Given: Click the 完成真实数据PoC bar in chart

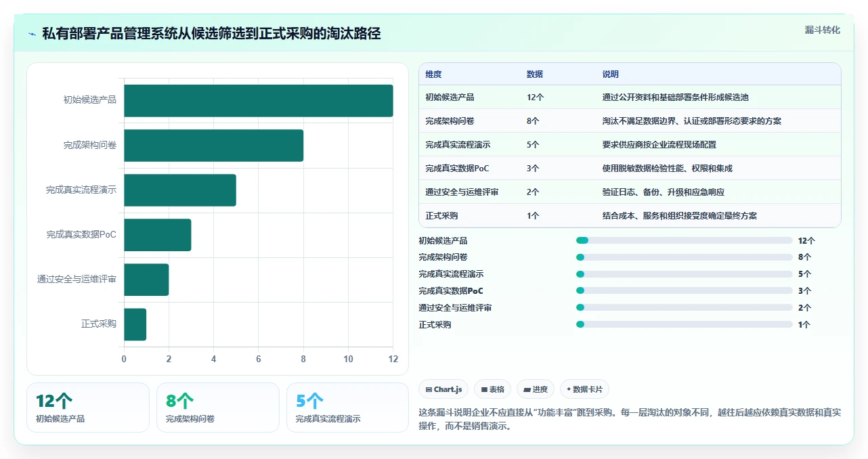Looking at the screenshot, I should (x=157, y=235).
